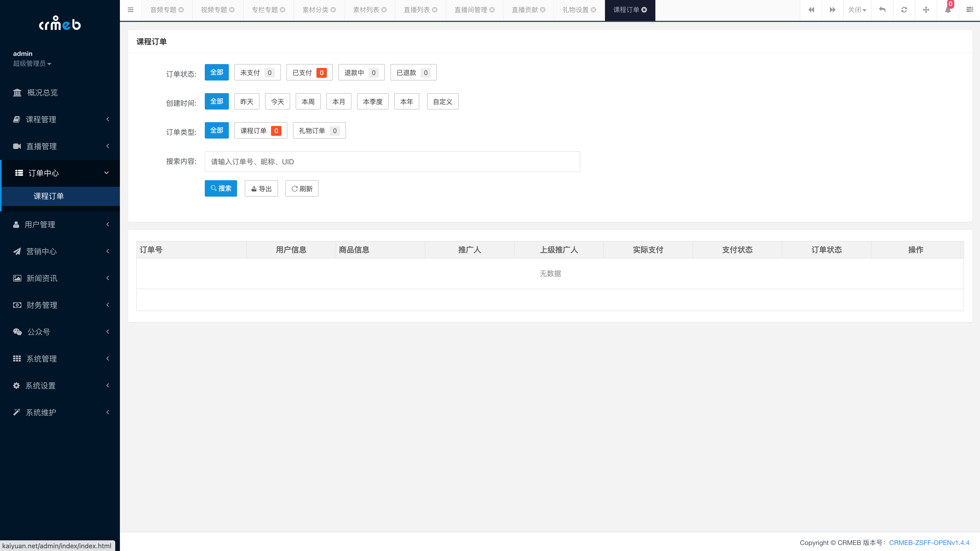Close the active 课程订单 tab via its x icon

(x=644, y=10)
